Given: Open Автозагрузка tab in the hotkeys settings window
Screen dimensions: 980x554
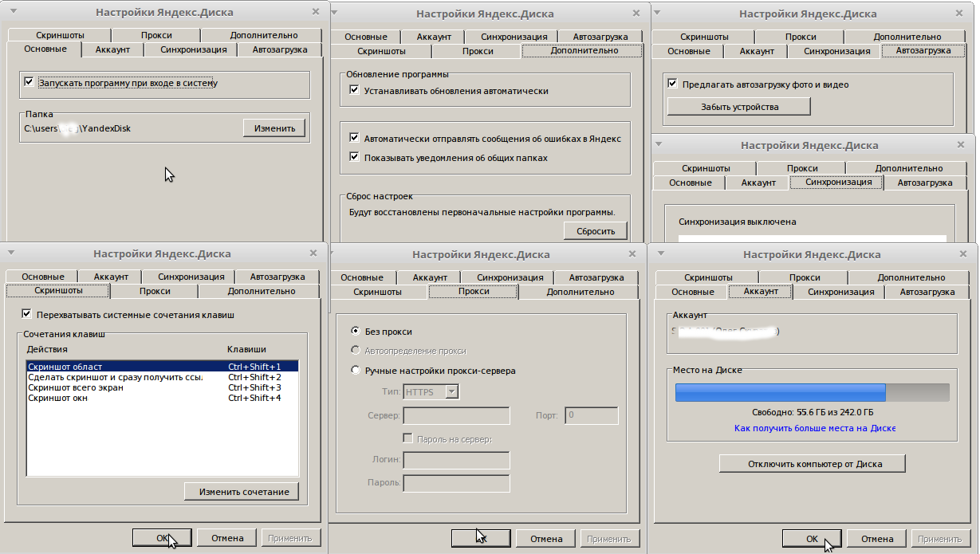Looking at the screenshot, I should [277, 277].
